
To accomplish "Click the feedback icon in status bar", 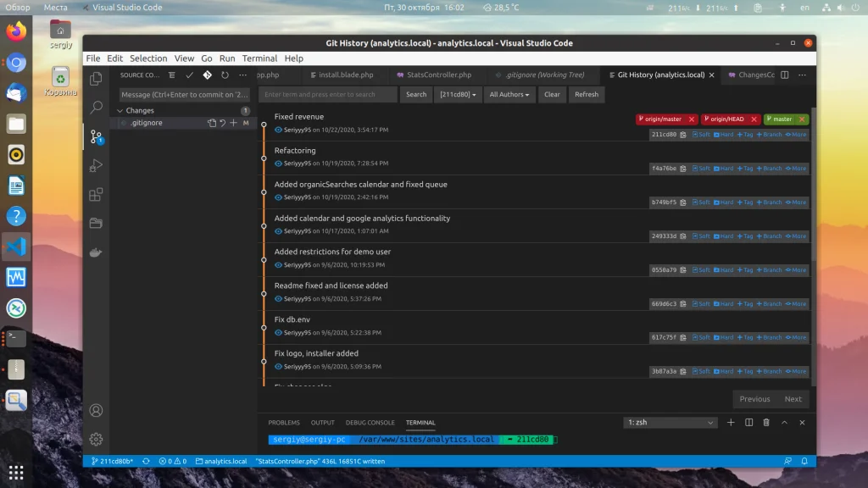I will click(787, 461).
